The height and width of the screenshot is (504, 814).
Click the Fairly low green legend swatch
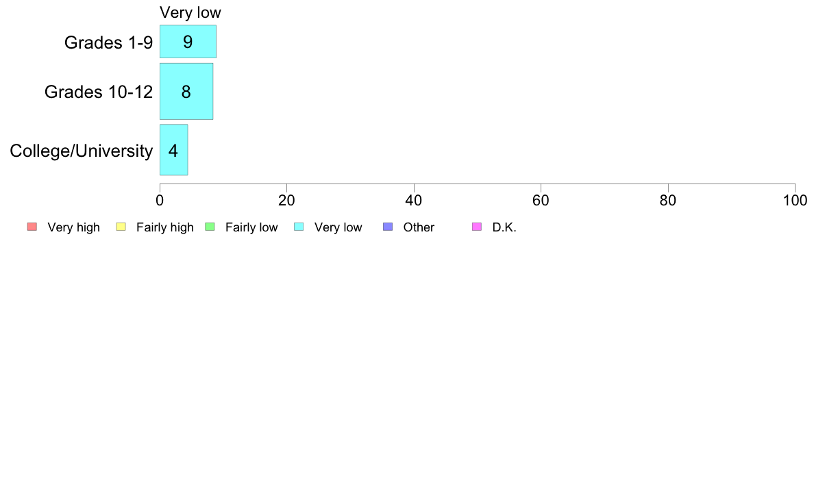coord(210,227)
